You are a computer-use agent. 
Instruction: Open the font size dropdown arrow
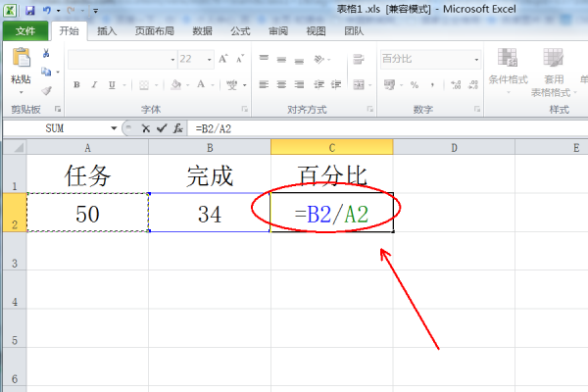coord(210,60)
